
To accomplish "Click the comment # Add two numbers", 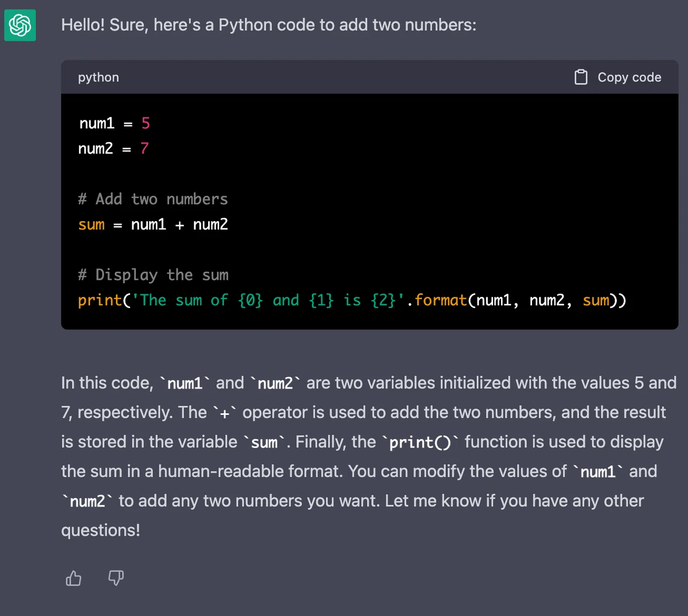I will (153, 199).
